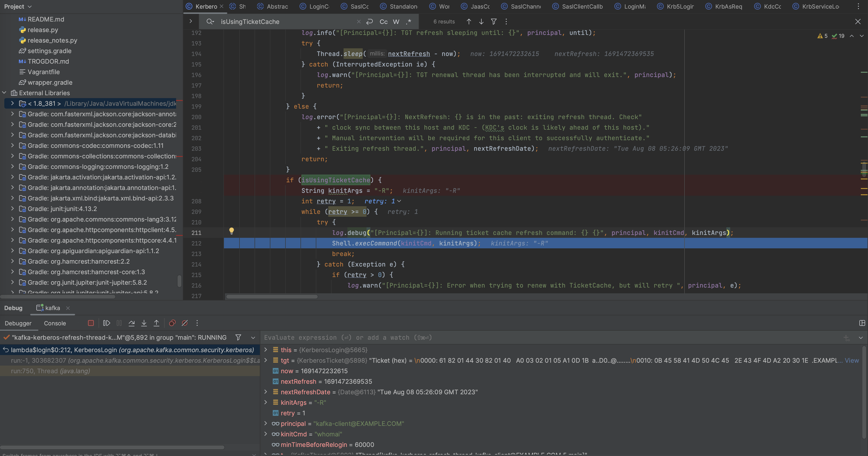
Task: Focus the Evaluate expression field
Action: [x=549, y=338]
